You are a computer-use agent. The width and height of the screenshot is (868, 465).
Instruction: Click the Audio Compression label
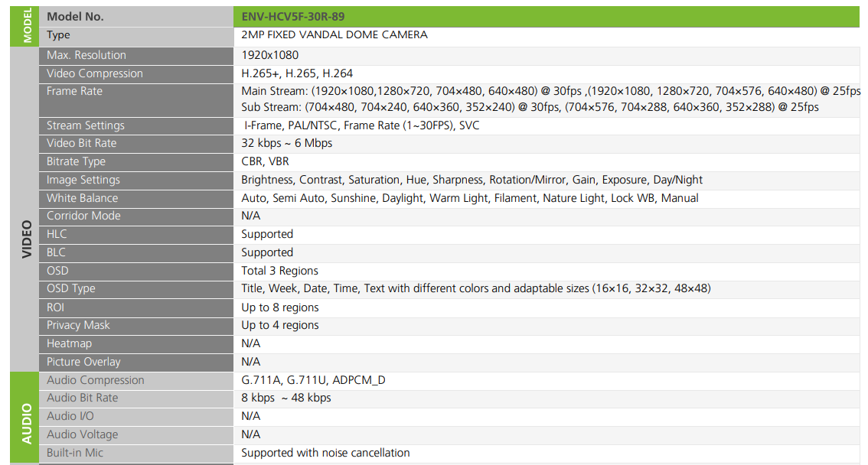coord(95,380)
